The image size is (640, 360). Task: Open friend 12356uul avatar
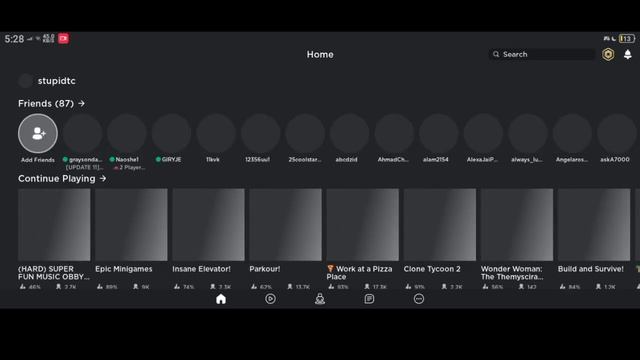(x=260, y=133)
